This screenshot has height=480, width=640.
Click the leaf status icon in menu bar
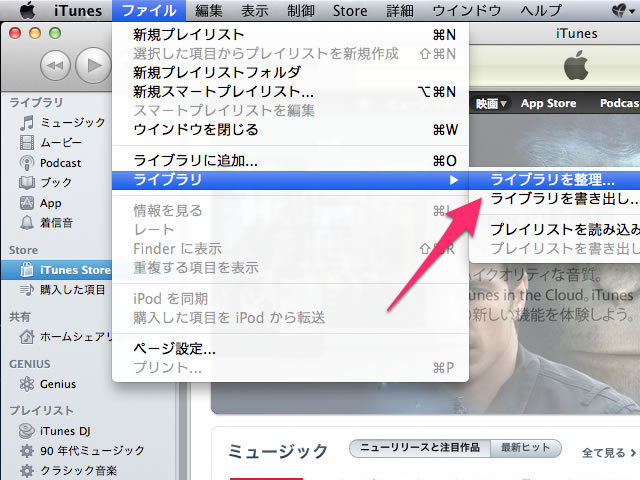[x=620, y=11]
